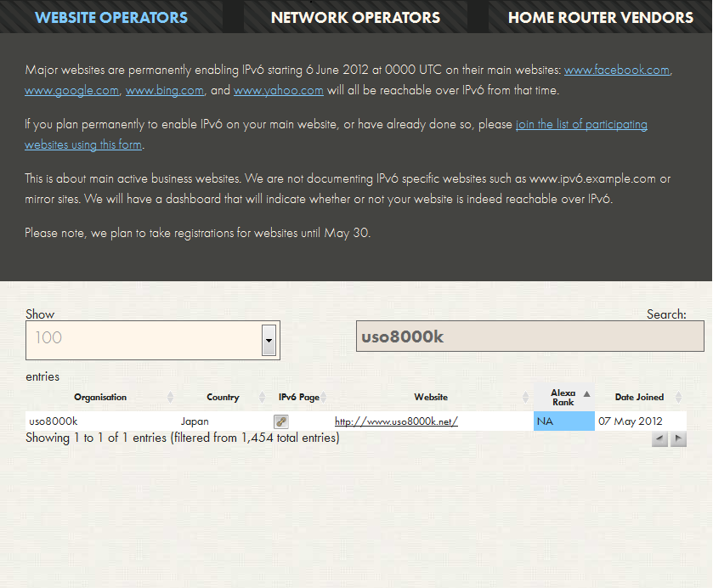Select the NA Alexa Rank cell
The image size is (713, 588).
click(x=563, y=421)
